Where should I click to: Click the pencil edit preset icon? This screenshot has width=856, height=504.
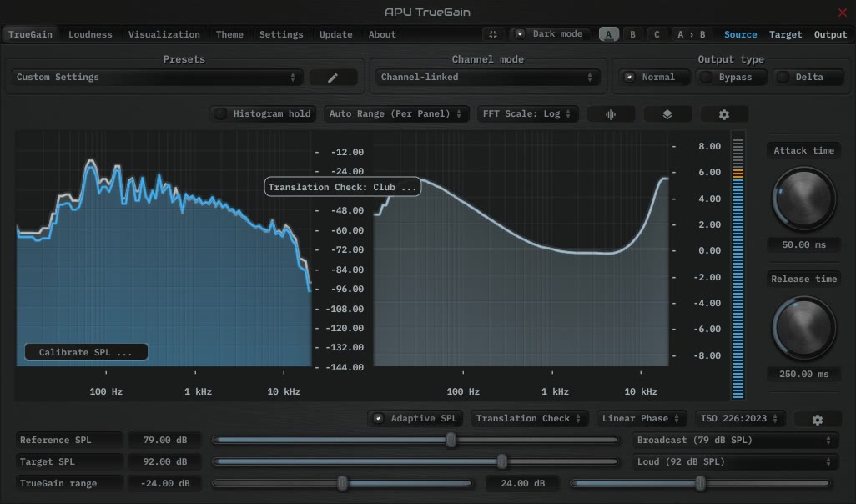tap(333, 78)
